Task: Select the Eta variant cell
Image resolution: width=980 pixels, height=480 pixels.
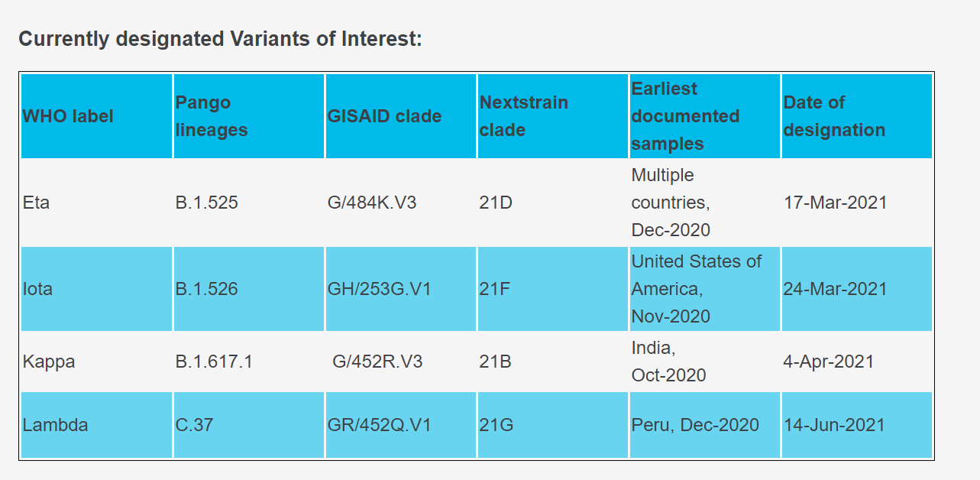Action: (37, 203)
